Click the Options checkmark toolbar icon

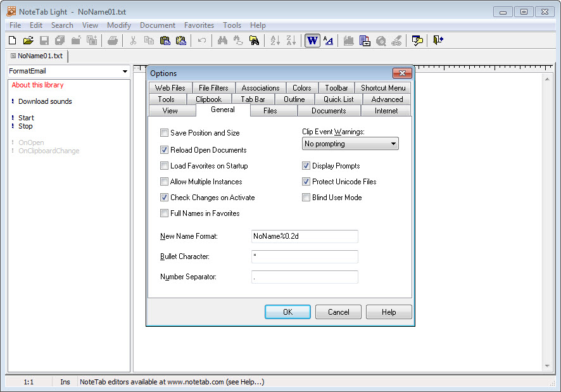(x=417, y=41)
